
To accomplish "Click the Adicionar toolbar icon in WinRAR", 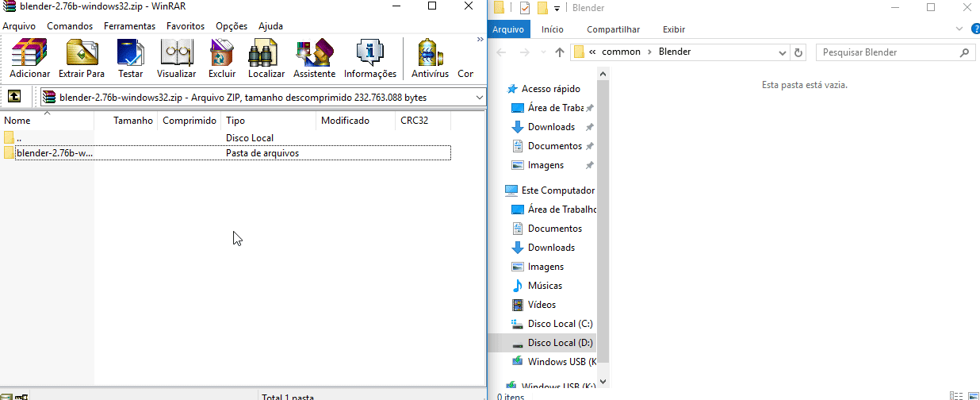I will coord(29,59).
